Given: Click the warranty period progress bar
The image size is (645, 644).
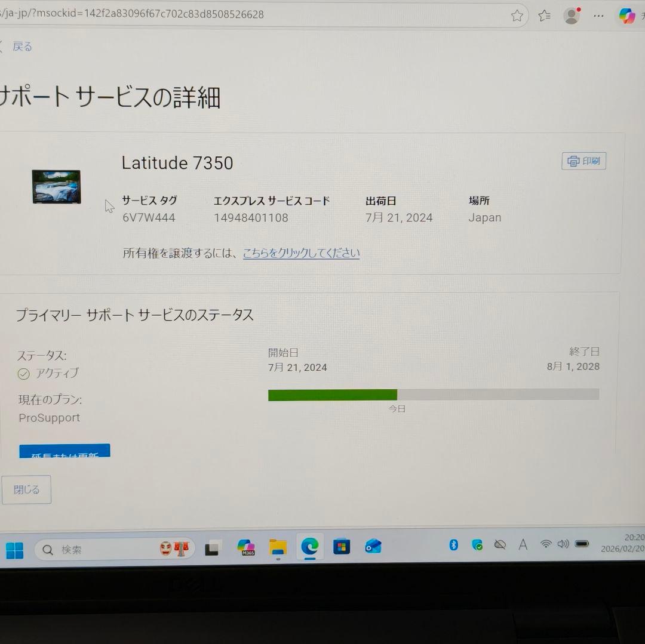Looking at the screenshot, I should coord(434,394).
